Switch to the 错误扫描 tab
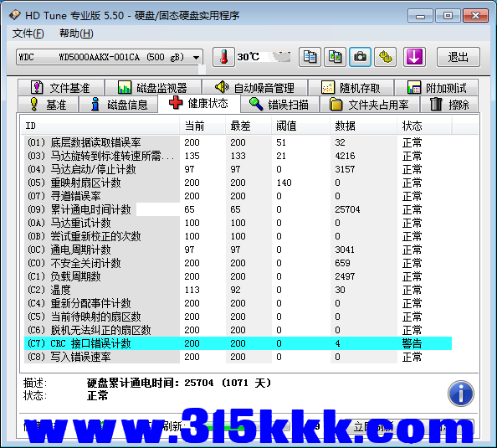The image size is (497, 448). [x=279, y=105]
